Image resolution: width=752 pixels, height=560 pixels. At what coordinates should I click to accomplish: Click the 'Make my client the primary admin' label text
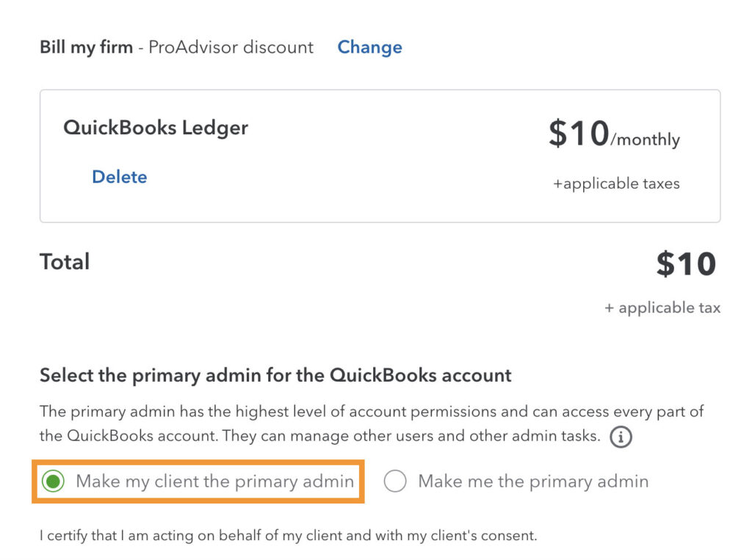[x=214, y=481]
